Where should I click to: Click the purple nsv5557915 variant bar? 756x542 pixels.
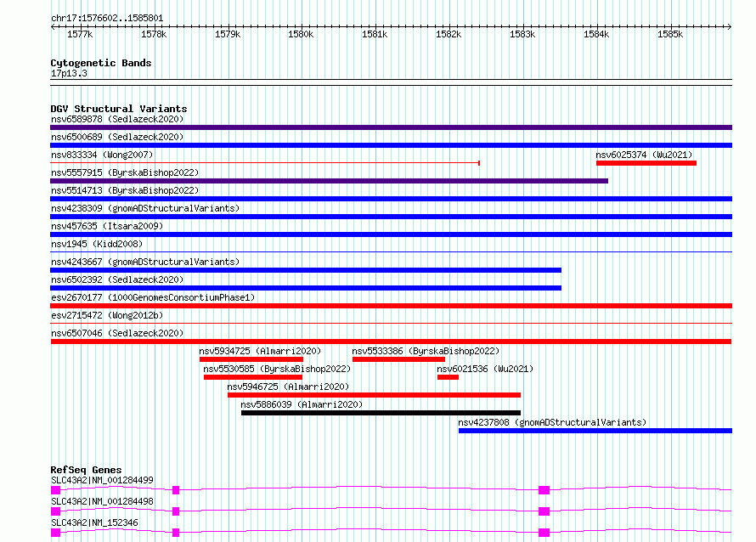click(329, 181)
